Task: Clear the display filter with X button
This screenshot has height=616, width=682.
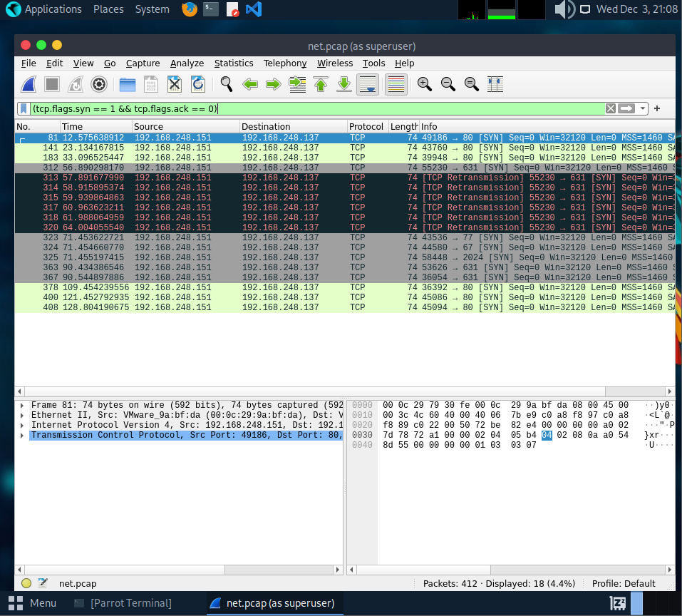Action: coord(610,108)
